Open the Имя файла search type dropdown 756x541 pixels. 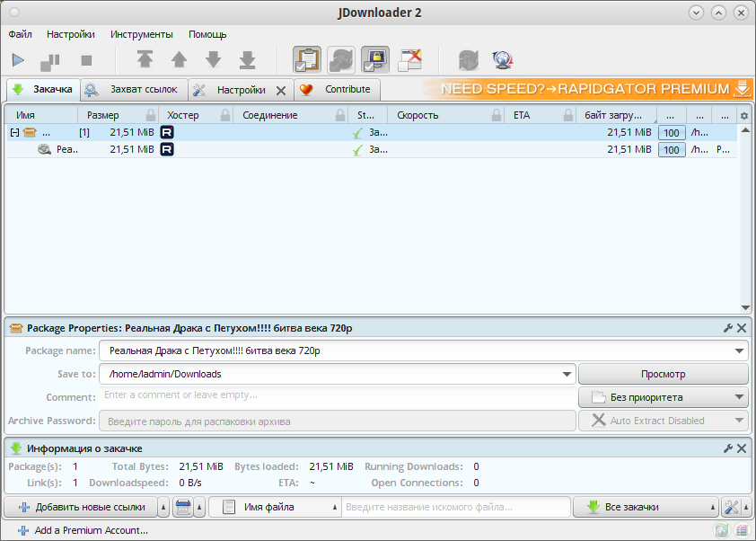coord(275,507)
